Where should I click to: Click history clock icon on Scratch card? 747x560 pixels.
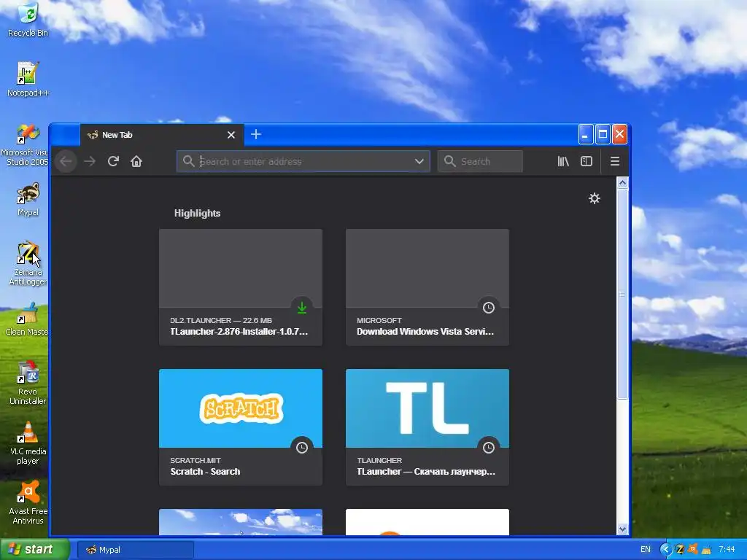[302, 448]
